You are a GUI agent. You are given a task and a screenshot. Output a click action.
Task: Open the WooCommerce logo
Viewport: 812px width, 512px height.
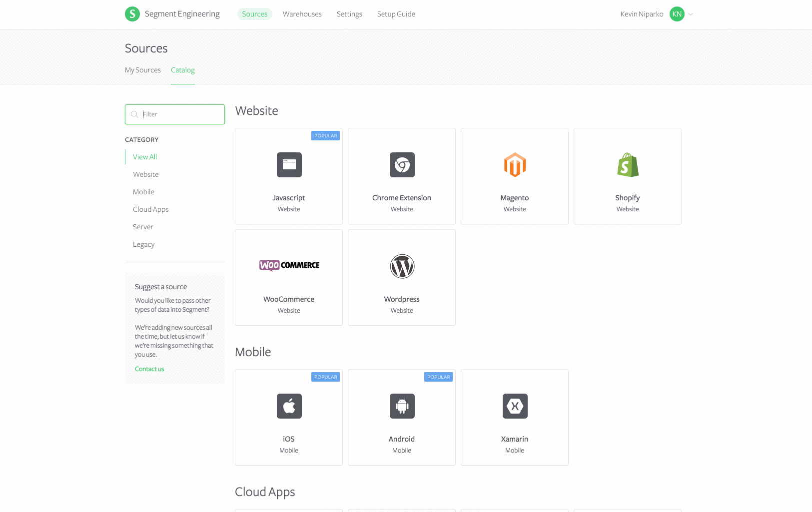(x=289, y=265)
